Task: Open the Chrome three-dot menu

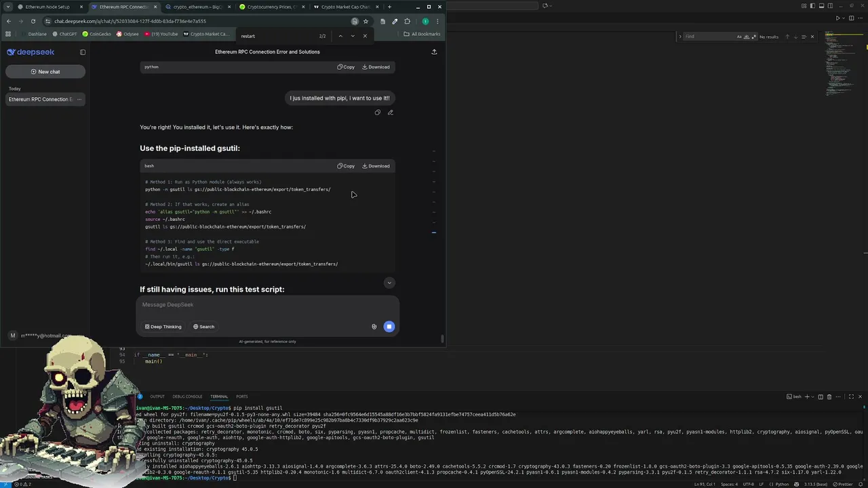Action: pyautogui.click(x=437, y=21)
